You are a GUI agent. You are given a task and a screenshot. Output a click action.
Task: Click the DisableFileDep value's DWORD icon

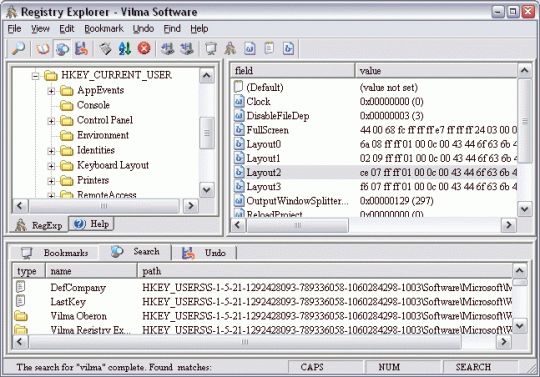pyautogui.click(x=239, y=116)
